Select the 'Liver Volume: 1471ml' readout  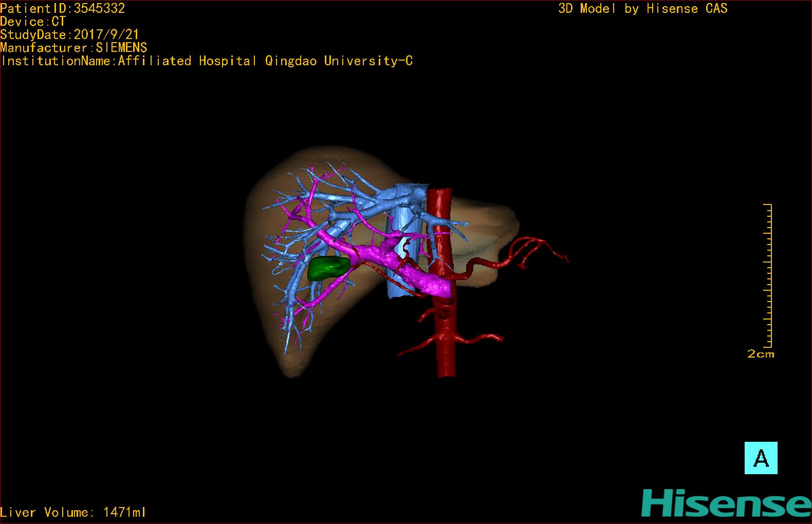[73, 512]
